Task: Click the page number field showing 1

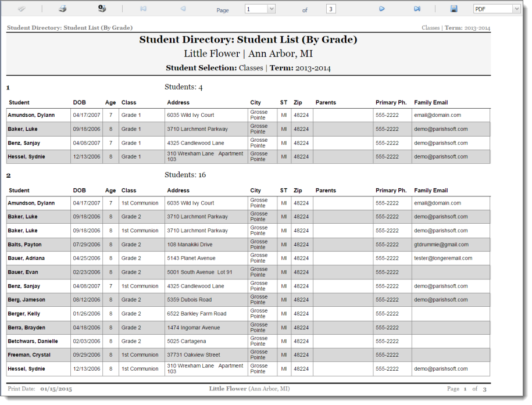Action: [256, 9]
